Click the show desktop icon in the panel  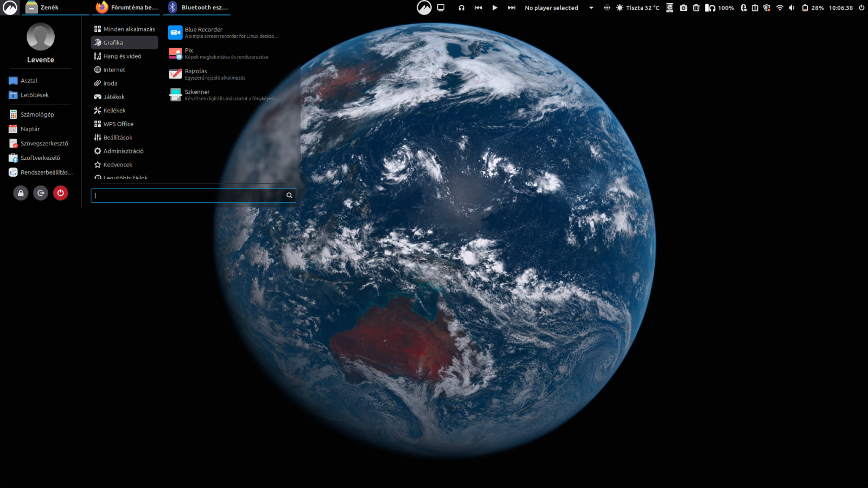[441, 8]
